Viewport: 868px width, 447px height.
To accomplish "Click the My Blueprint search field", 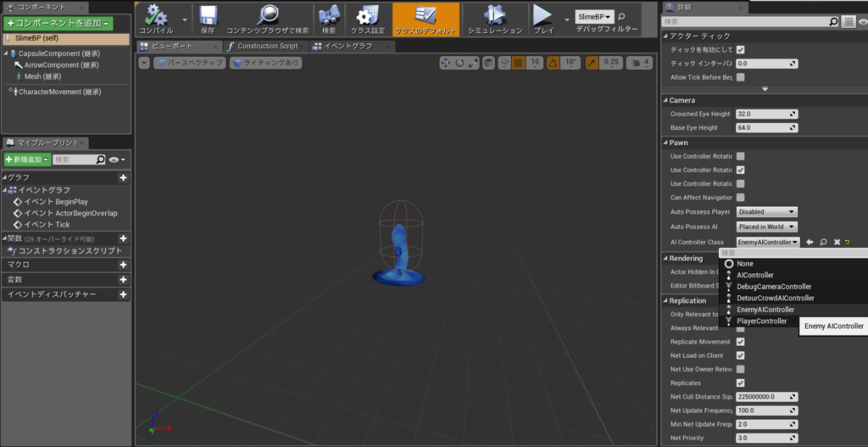I will [x=79, y=159].
